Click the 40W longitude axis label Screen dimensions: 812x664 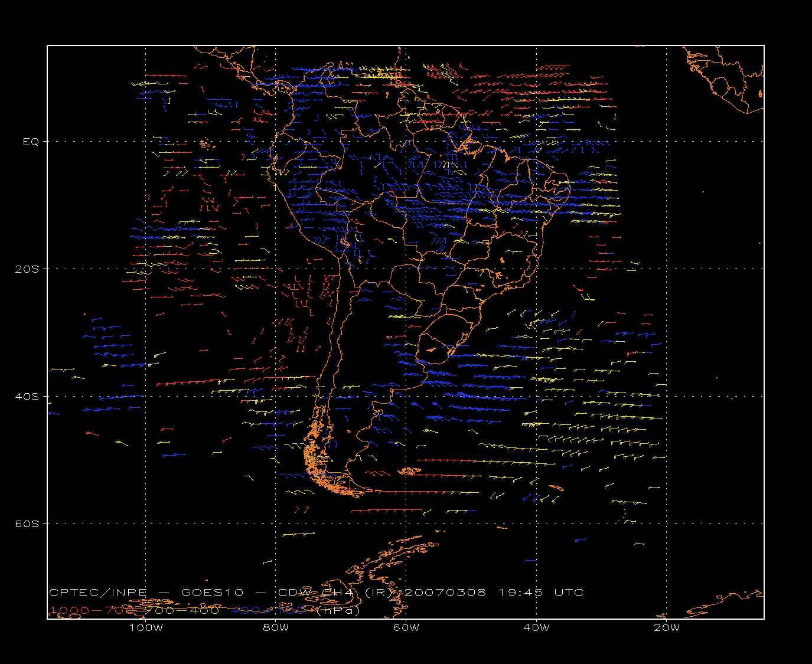tap(536, 627)
